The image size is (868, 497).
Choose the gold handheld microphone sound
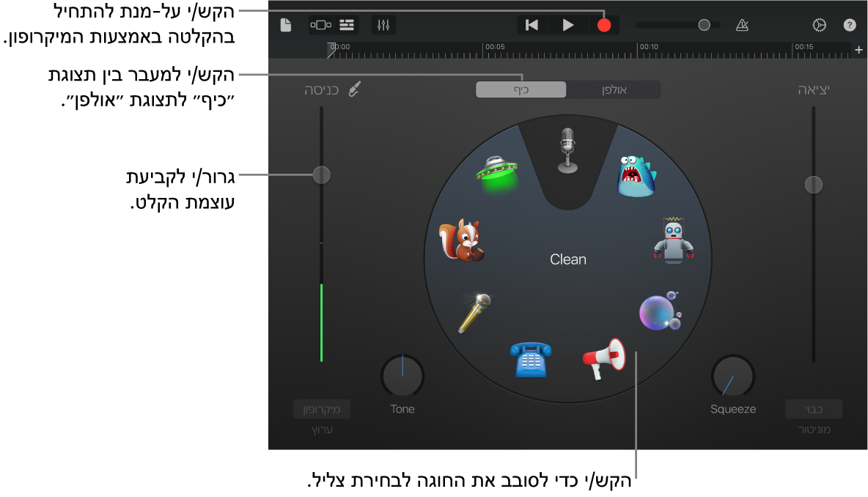click(474, 313)
